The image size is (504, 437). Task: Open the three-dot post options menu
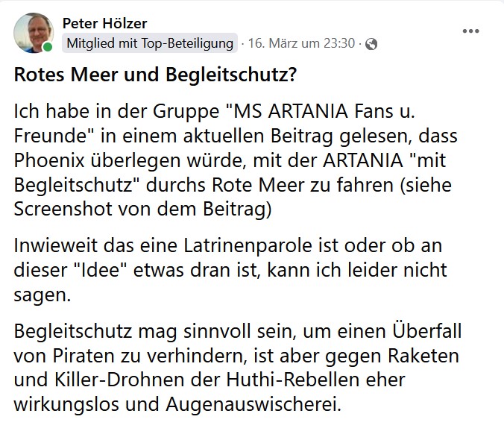(x=470, y=31)
